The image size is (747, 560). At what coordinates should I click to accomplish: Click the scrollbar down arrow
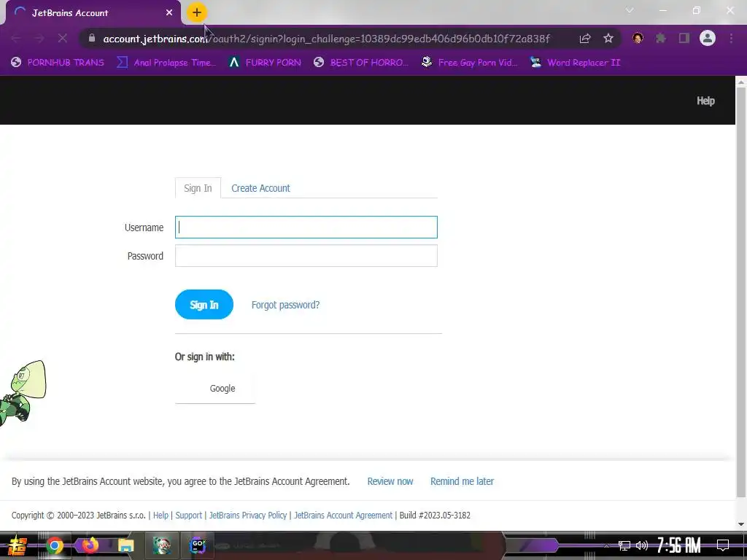tap(741, 524)
